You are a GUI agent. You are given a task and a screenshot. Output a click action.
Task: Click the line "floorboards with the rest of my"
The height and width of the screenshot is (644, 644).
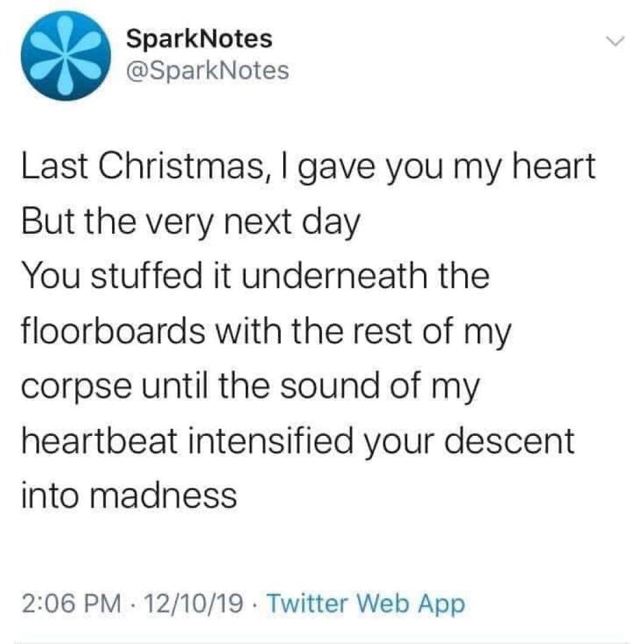click(x=266, y=332)
